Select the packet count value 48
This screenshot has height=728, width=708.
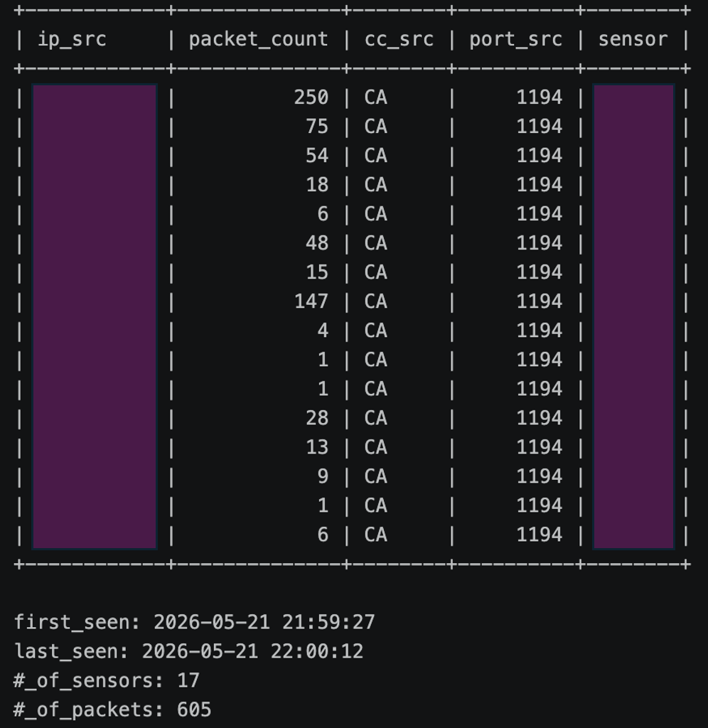coord(317,243)
